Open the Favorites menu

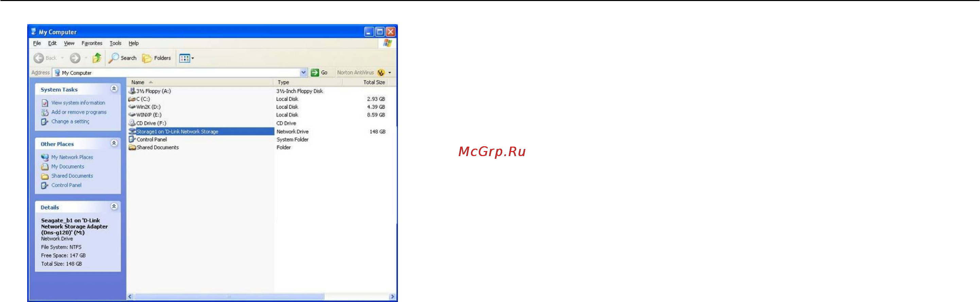92,43
